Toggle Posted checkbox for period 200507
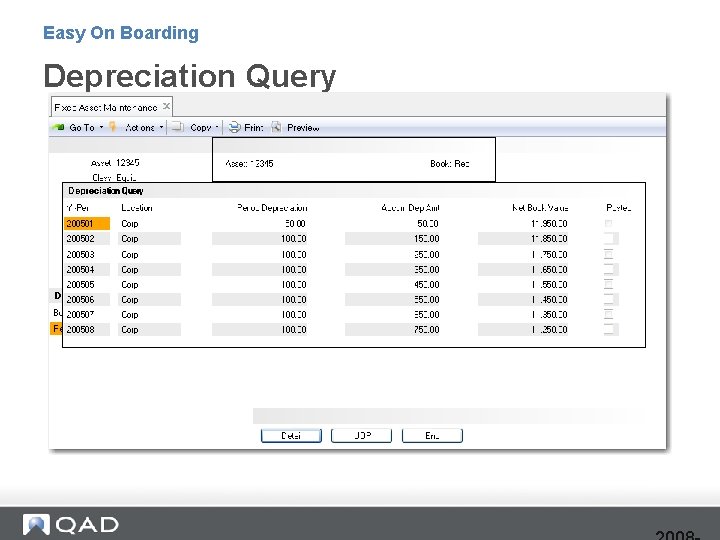Screen dimensions: 720x540 point(608,314)
